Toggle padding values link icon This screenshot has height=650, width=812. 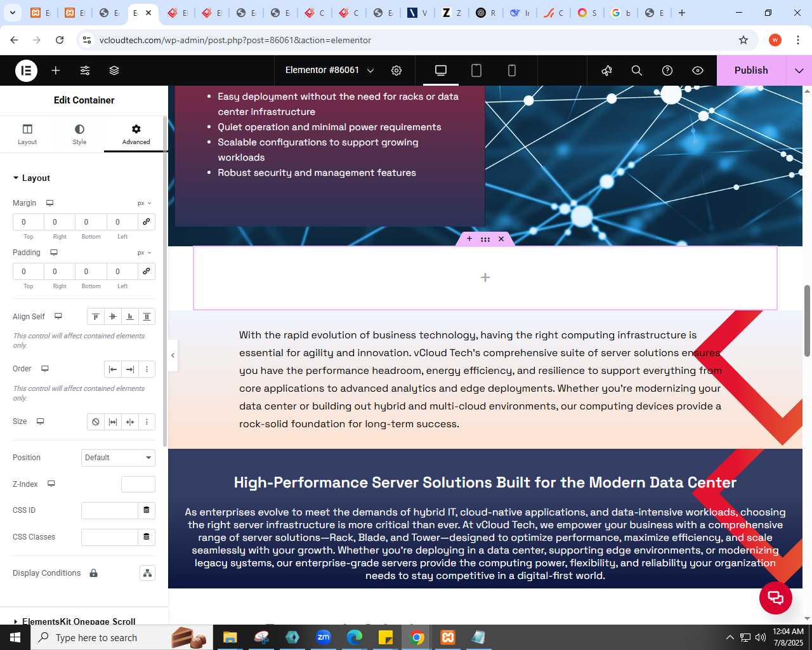(147, 271)
